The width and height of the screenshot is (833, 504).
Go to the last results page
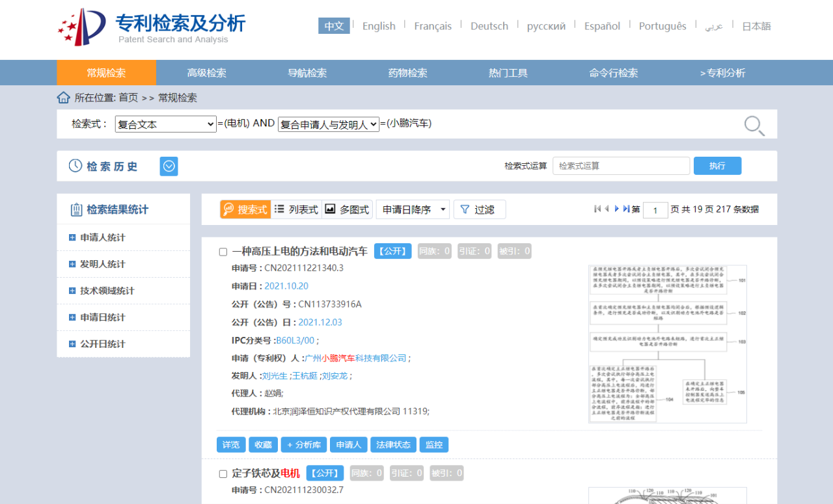tap(626, 209)
